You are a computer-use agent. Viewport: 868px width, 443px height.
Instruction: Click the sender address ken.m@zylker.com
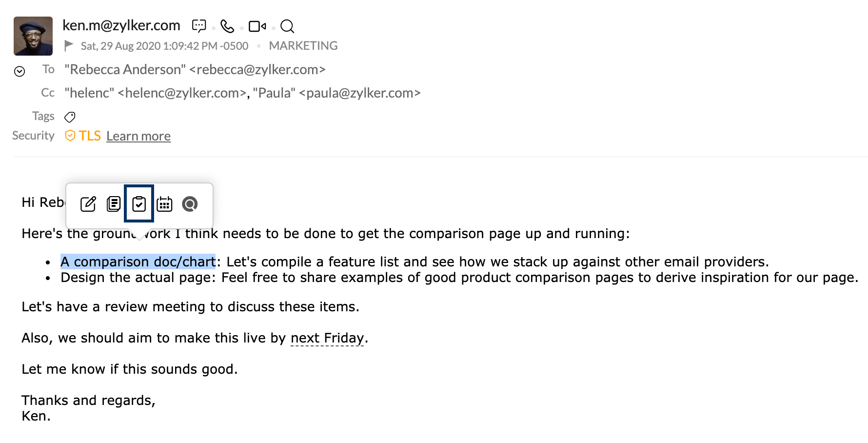[121, 25]
